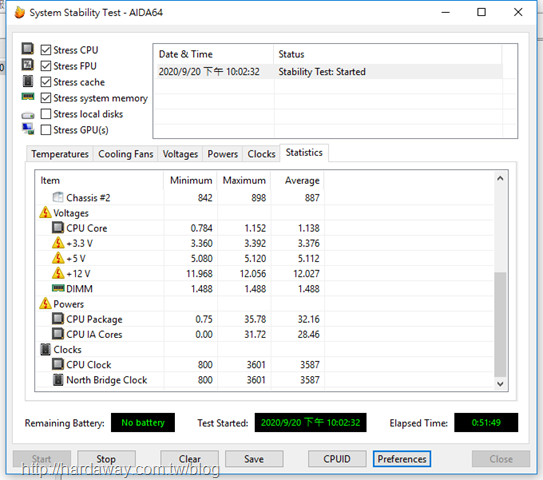
Task: Enable the Stress GPU(s) checkbox
Action: coord(46,130)
